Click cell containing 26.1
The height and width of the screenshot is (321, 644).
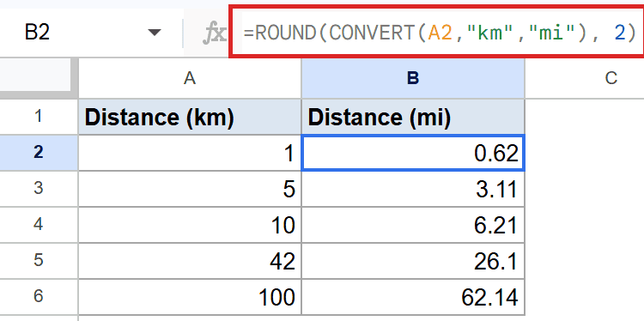[x=413, y=261]
